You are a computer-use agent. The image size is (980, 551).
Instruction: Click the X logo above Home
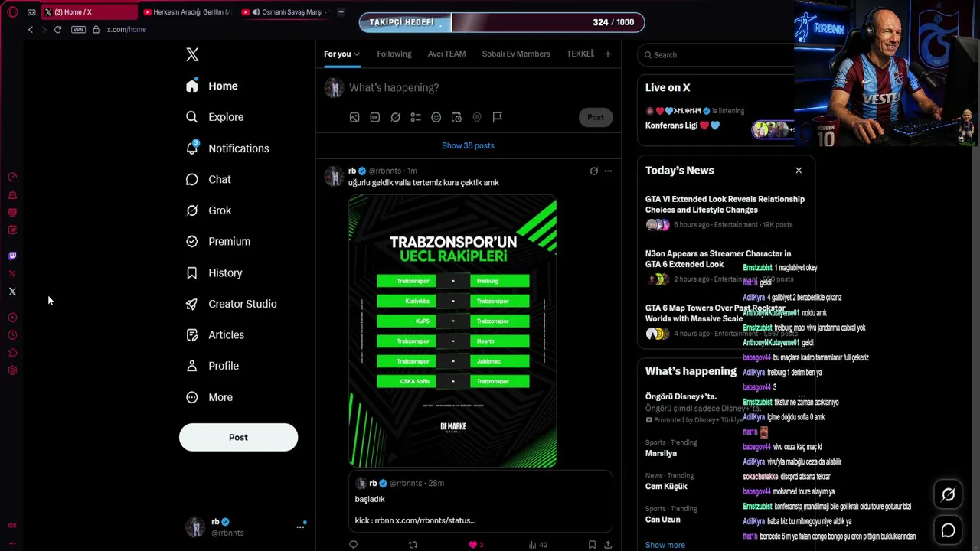pos(192,54)
